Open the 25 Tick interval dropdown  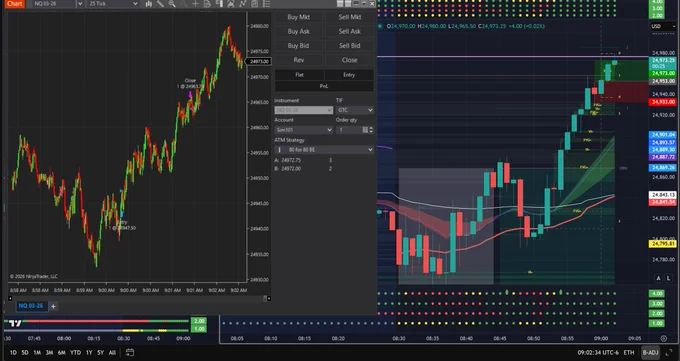(x=113, y=4)
